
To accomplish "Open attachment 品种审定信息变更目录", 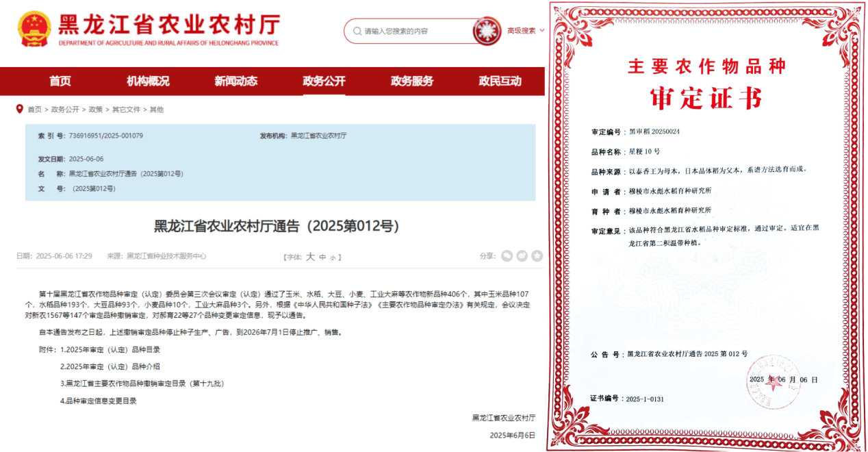I will coord(98,401).
